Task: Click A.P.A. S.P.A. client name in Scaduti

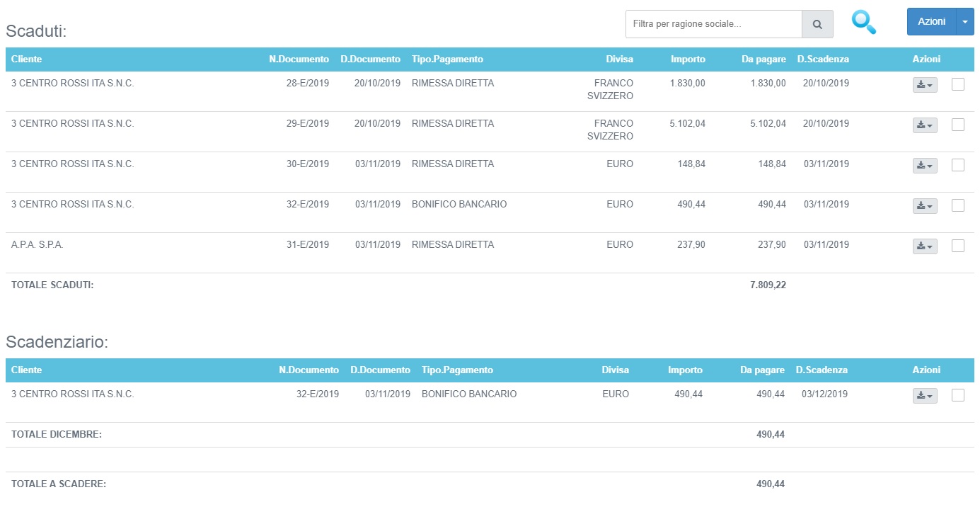Action: point(38,245)
